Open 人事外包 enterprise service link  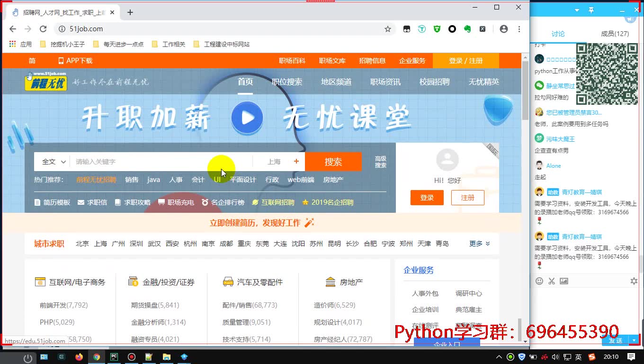(425, 293)
